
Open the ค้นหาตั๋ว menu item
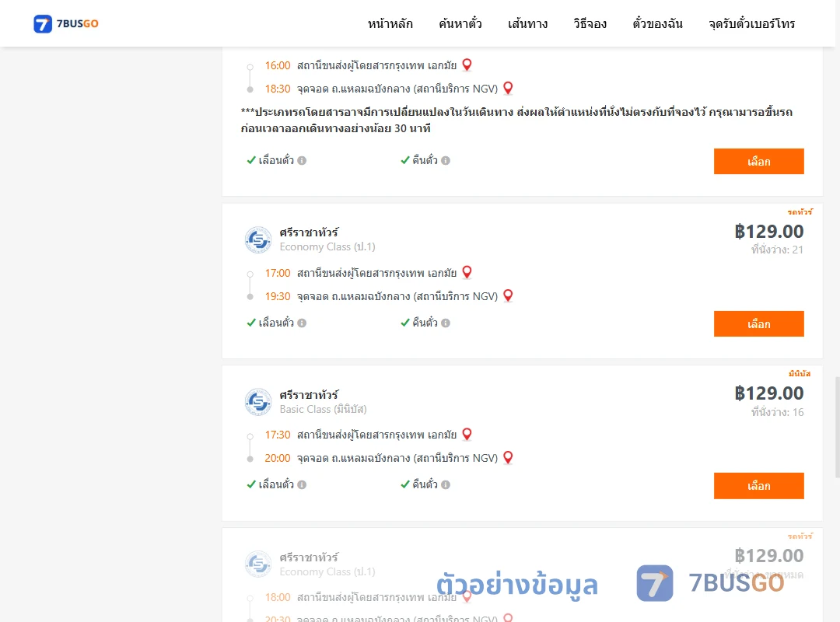460,23
